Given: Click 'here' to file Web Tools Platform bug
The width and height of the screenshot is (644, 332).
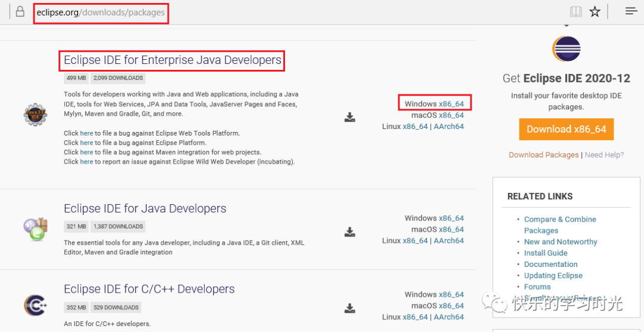Looking at the screenshot, I should [x=86, y=133].
